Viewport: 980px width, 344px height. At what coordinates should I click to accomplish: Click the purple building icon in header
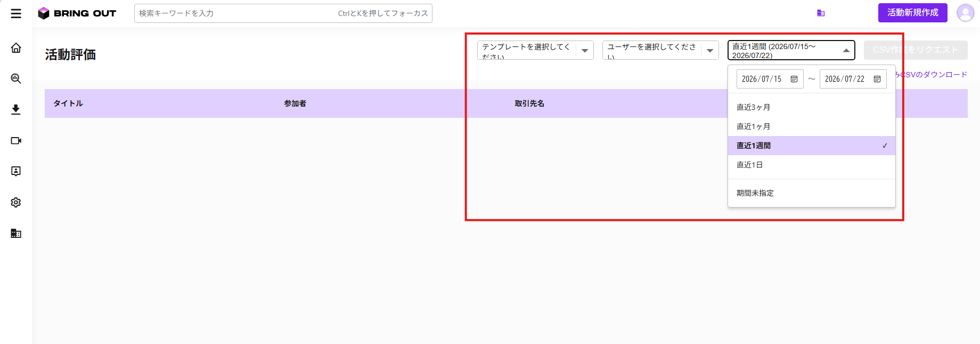point(821,13)
